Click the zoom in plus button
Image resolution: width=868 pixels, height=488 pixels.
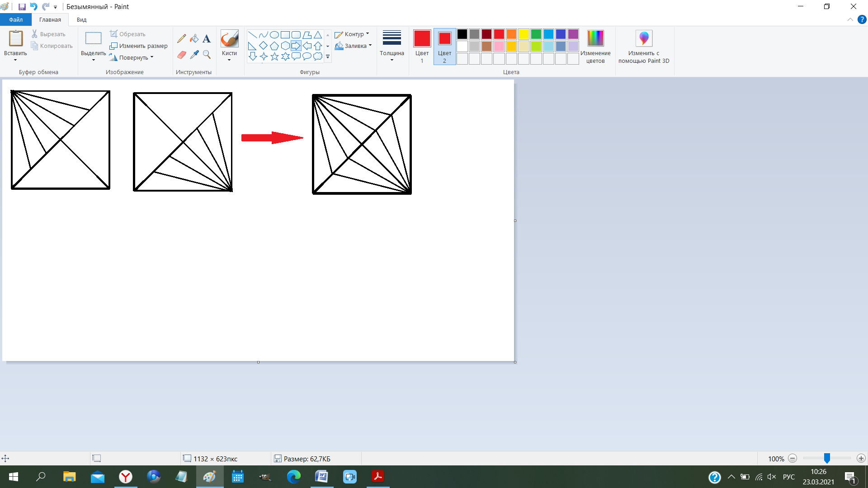[861, 459]
